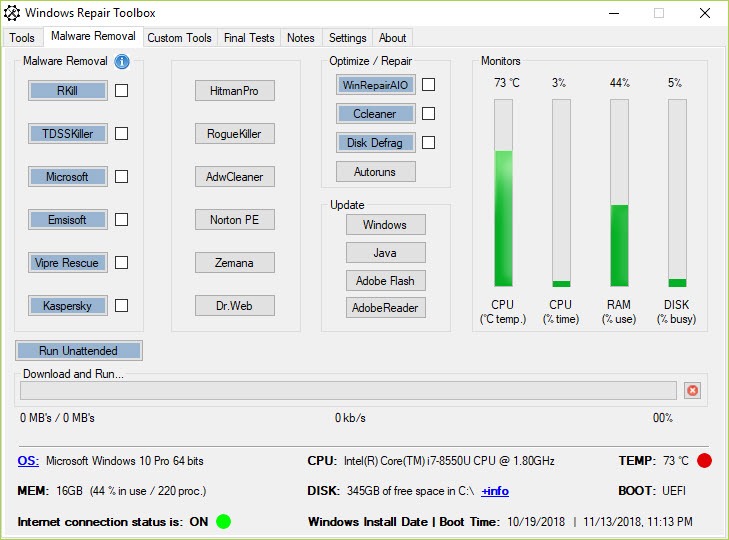Screen dimensions: 729x540
Task: Click the '00%' download percentage text
Action: pyautogui.click(x=663, y=418)
